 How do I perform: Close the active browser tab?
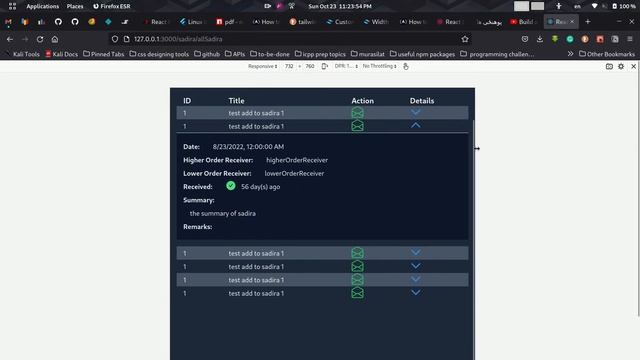tap(572, 22)
